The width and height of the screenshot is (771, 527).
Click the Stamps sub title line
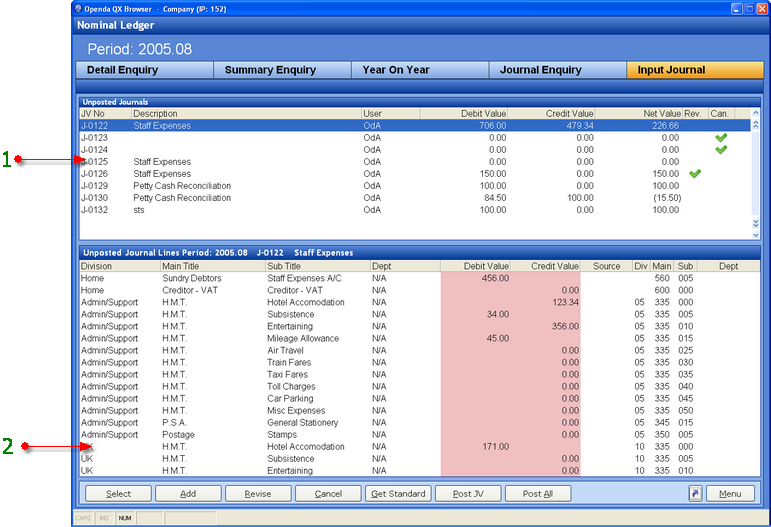pos(419,435)
